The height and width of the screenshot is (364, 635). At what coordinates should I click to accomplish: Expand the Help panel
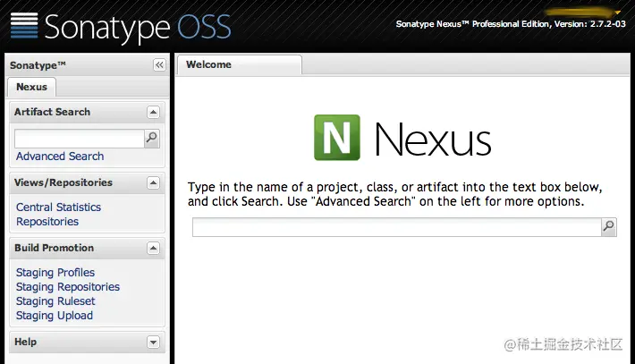[x=153, y=343]
